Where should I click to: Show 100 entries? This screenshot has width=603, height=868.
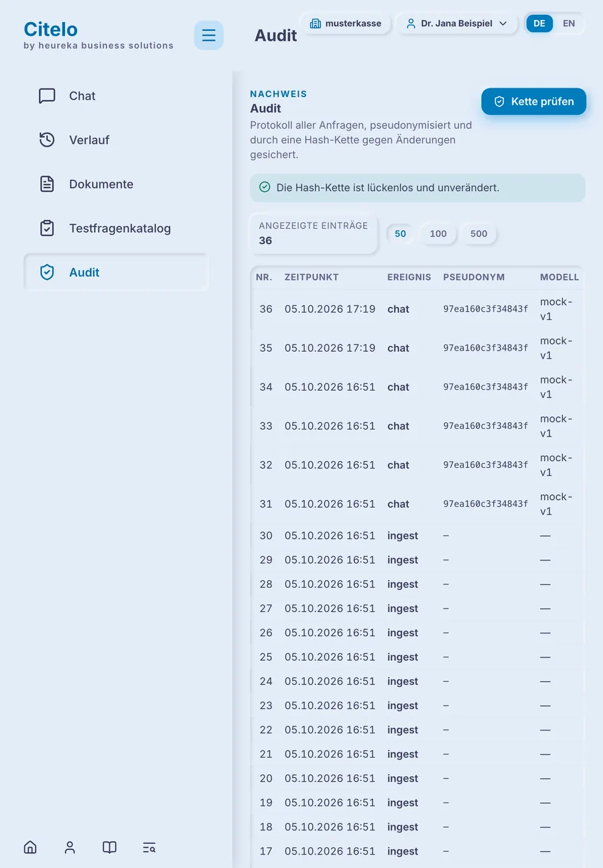coord(438,234)
